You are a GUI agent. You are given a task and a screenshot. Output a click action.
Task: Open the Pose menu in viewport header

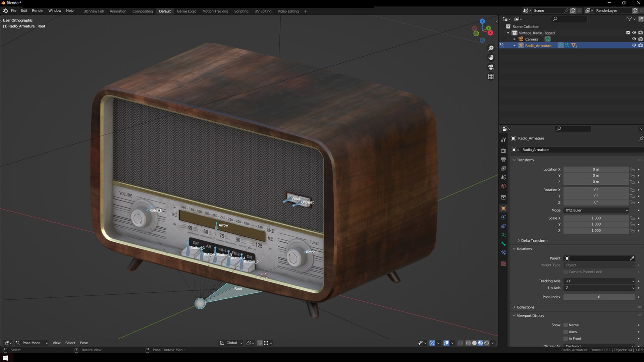point(84,343)
